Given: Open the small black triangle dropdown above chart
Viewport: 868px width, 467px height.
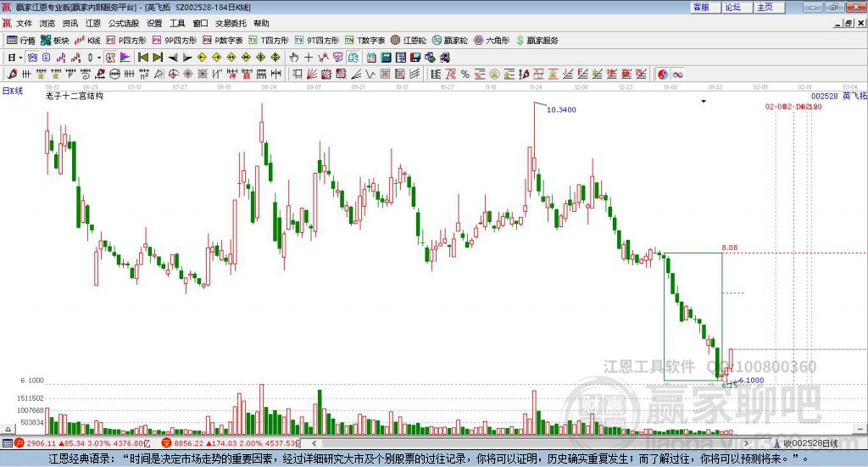Looking at the screenshot, I should click(x=704, y=102).
